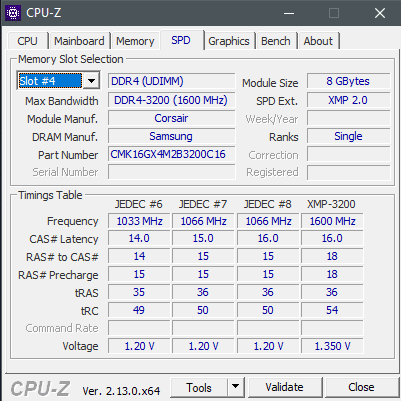Click the XMP-3200 column header
The width and height of the screenshot is (401, 401).
(331, 204)
